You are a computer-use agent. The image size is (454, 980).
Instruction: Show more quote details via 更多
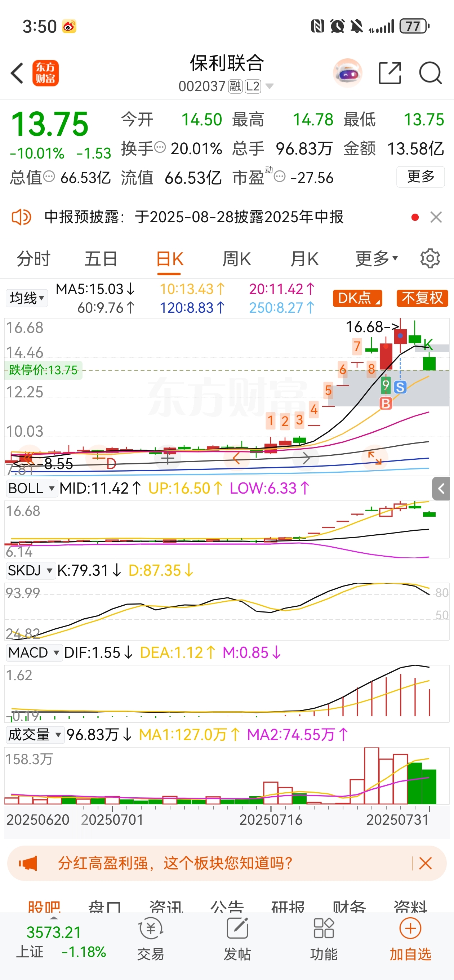click(x=420, y=177)
